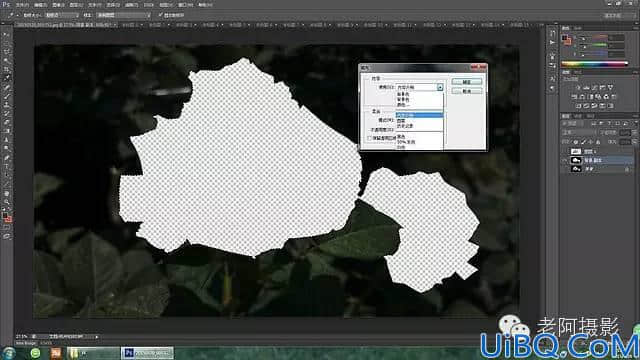Open the sample size dropdown in options bar
The image size is (640, 360).
pyautogui.click(x=62, y=15)
